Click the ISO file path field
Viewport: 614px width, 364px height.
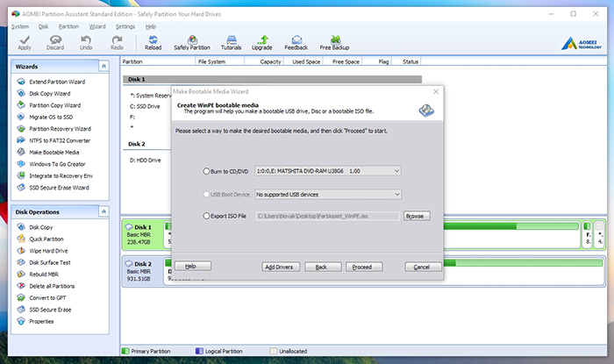pos(328,216)
